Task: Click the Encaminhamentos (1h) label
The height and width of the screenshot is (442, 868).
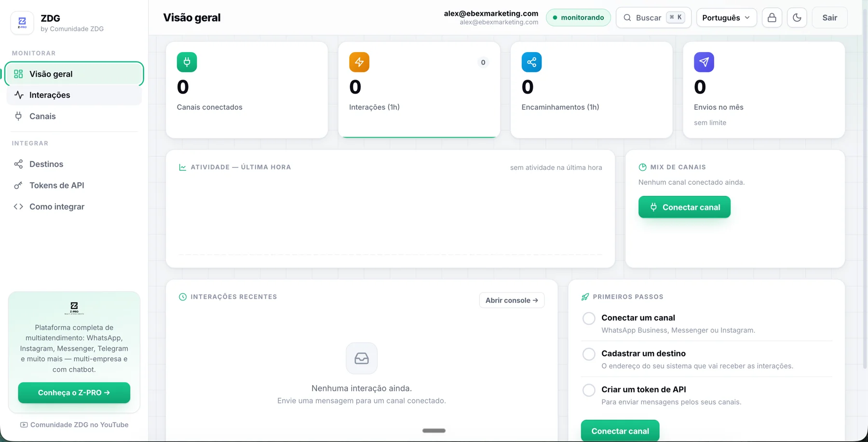Action: pos(560,107)
